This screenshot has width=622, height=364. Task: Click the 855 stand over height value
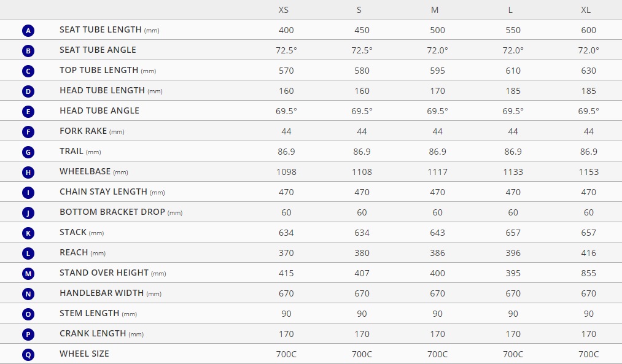click(x=589, y=273)
